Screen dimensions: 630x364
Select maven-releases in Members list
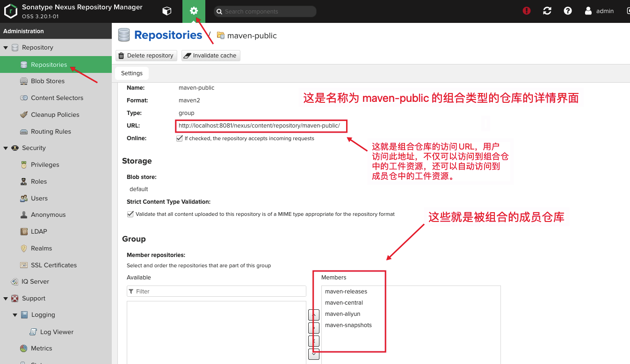point(346,292)
